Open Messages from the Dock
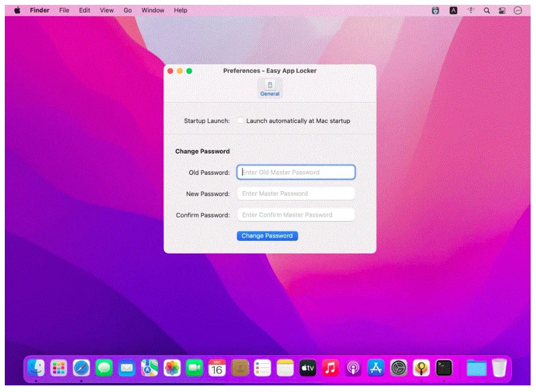The width and height of the screenshot is (536, 392). (104, 369)
